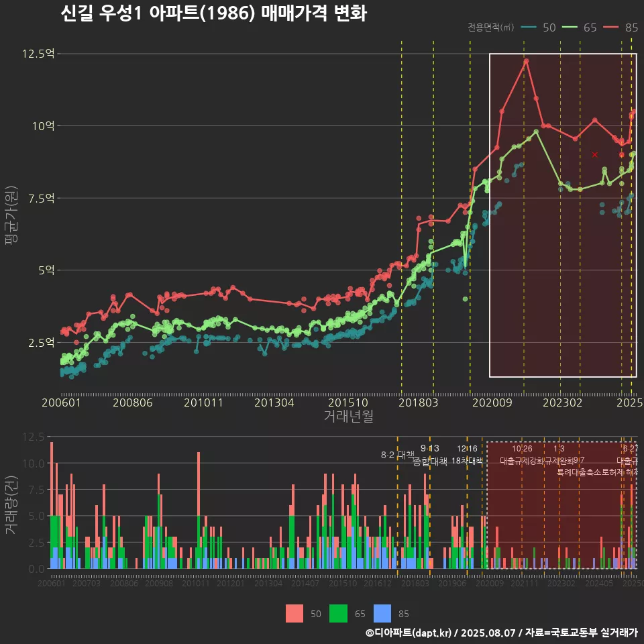Click 202302 on the price chart x-axis
The image size is (644, 644).
tap(563, 402)
